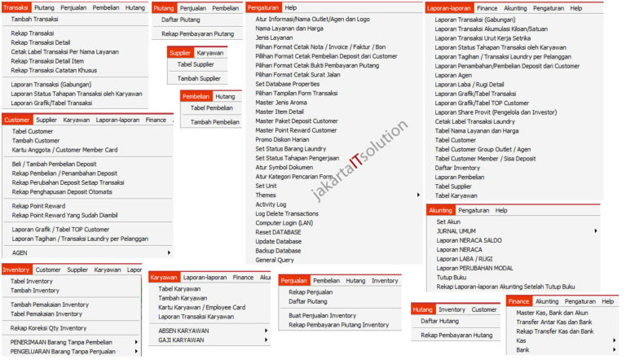Open Daftar Inventory report
The image size is (626, 364).
coord(457,168)
